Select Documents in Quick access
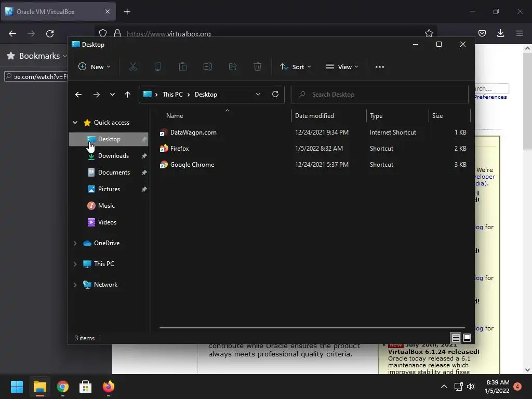 (109, 172)
